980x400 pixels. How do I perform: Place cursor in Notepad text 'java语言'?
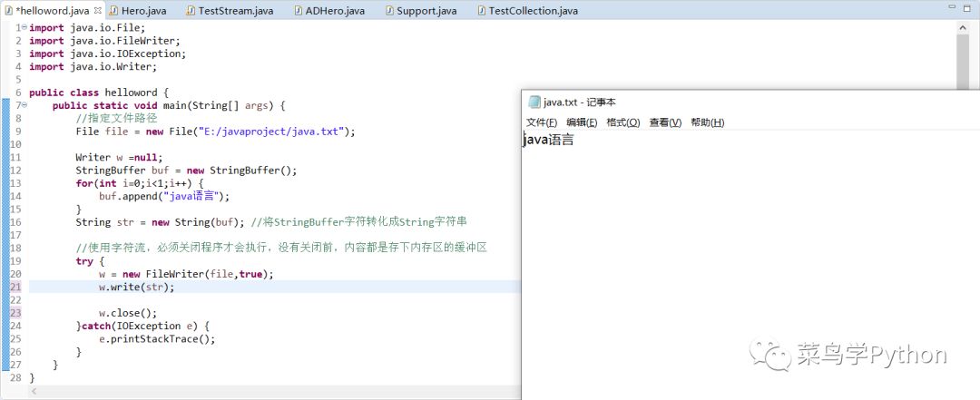tap(549, 140)
